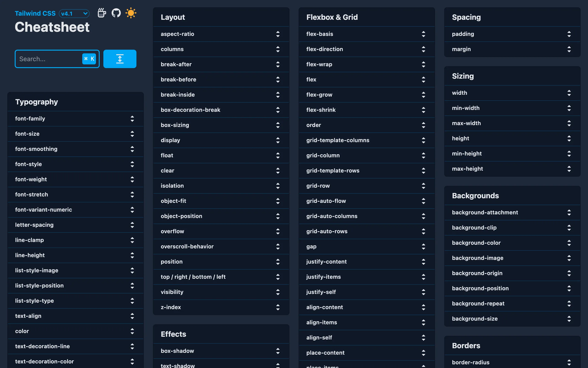Expand the text-align chevron icon
588x368 pixels.
pyautogui.click(x=132, y=316)
